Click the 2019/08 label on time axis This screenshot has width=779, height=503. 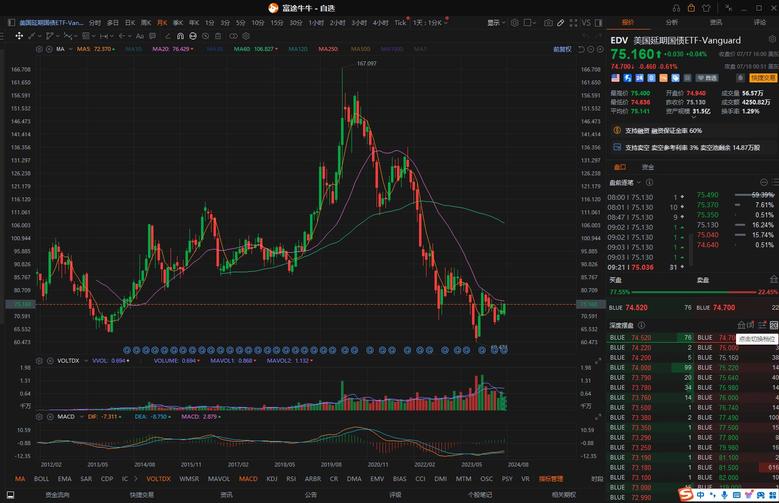click(331, 465)
